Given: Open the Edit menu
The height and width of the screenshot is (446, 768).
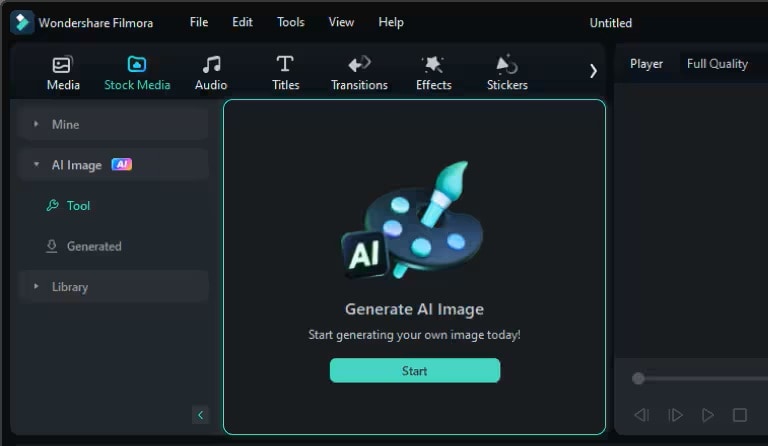Looking at the screenshot, I should coord(242,23).
